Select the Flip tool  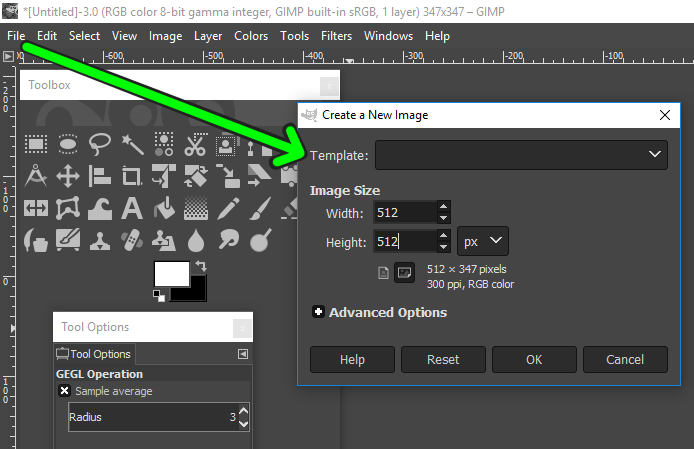tap(36, 208)
